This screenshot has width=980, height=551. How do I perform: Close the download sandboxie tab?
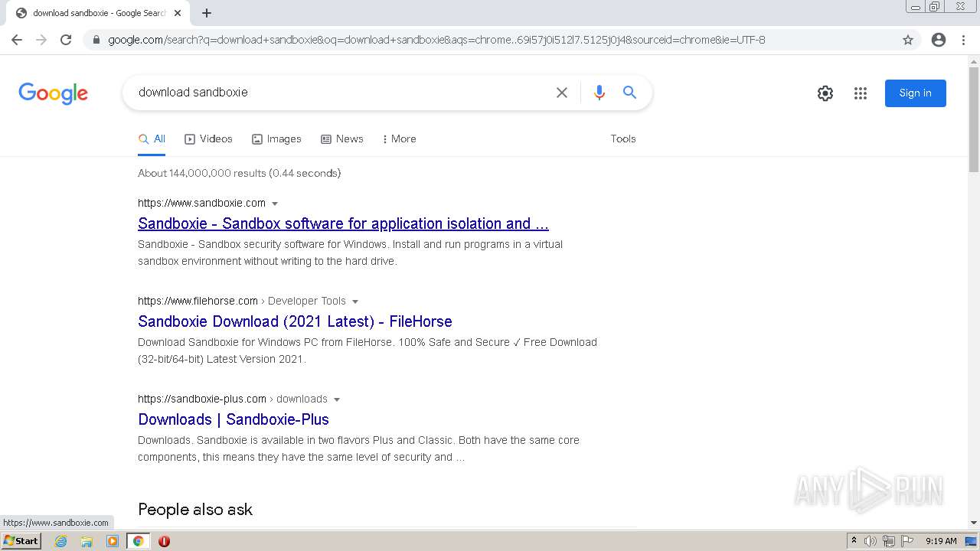tap(178, 13)
